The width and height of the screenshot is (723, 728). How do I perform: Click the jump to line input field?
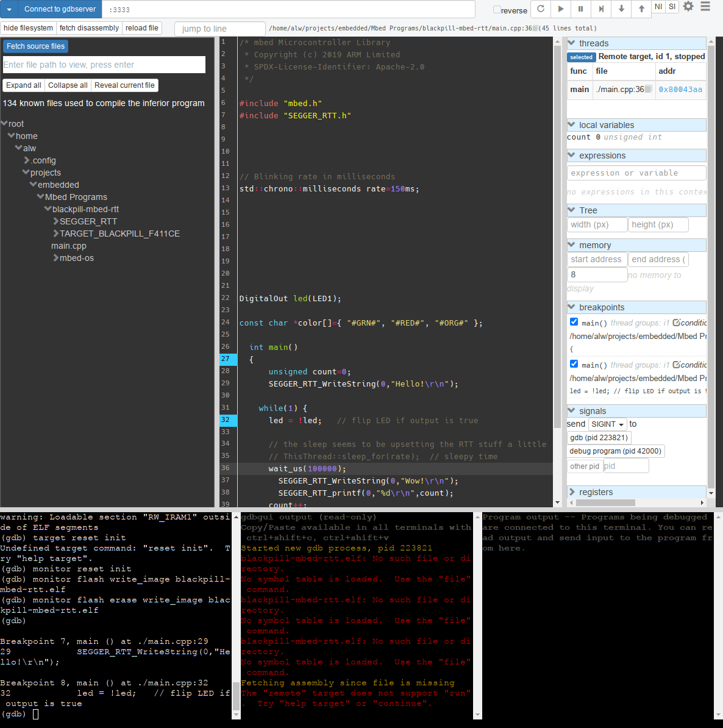tap(219, 29)
